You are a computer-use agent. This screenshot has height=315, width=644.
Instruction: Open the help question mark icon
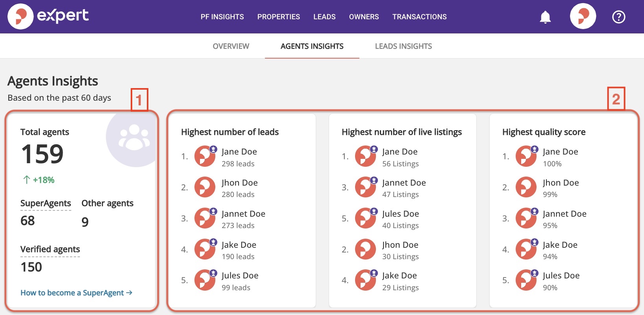[618, 17]
